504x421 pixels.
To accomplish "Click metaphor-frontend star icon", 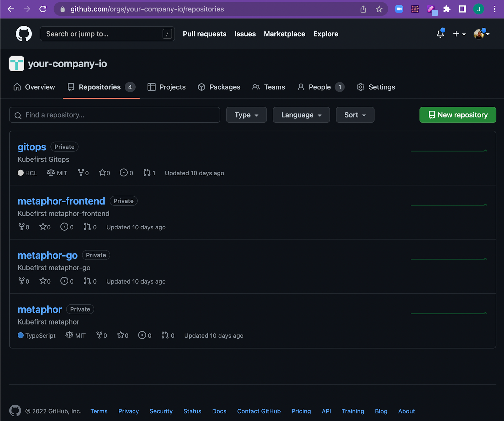I will coord(43,227).
